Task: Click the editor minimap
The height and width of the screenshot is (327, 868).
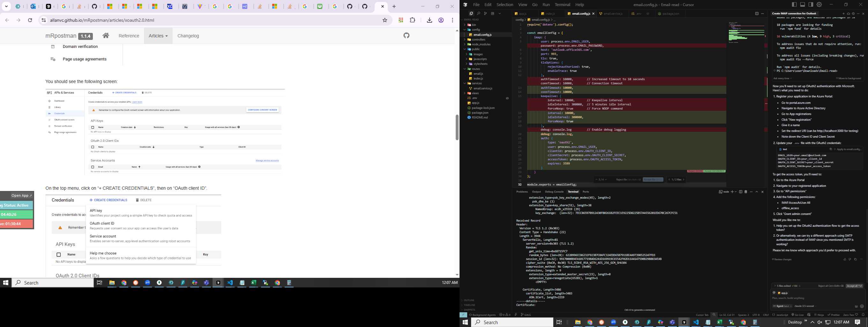Action: coord(746,33)
